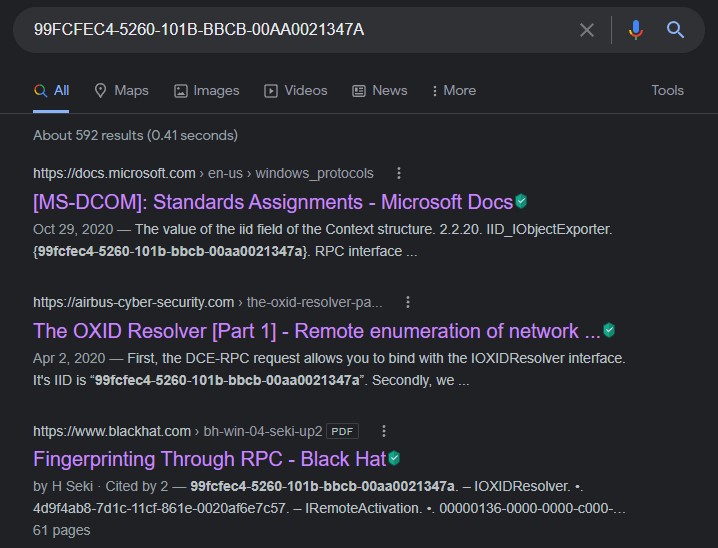The height and width of the screenshot is (548, 718).
Task: Open the MS-DCOM Standards Assignments result
Action: pyautogui.click(x=273, y=202)
